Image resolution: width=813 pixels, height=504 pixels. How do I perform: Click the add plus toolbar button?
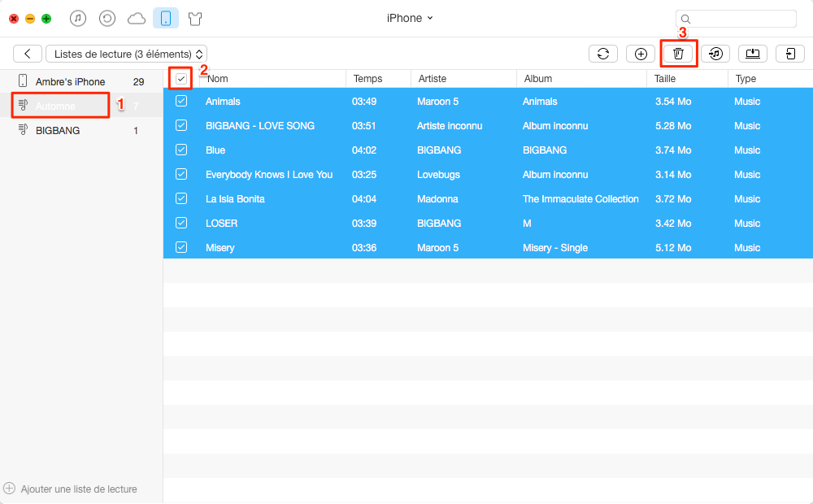click(641, 54)
